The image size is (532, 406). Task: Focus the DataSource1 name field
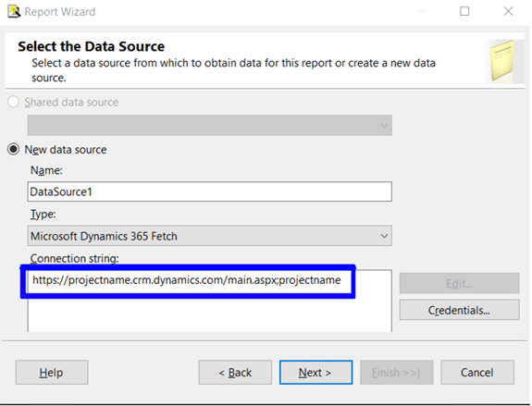pyautogui.click(x=210, y=191)
